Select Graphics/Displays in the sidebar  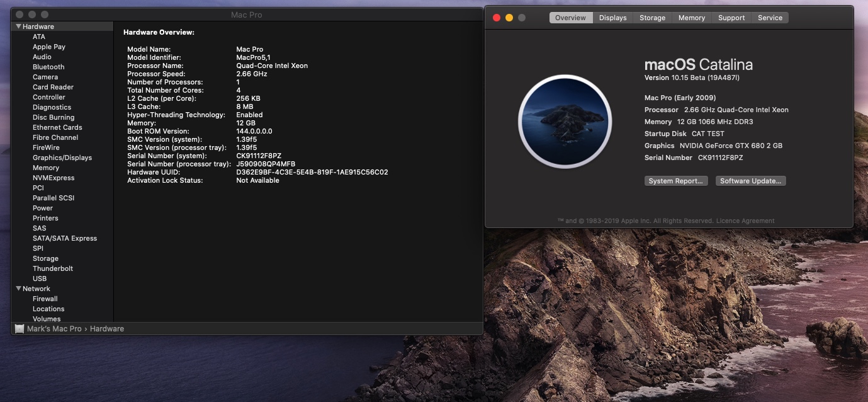pos(62,158)
